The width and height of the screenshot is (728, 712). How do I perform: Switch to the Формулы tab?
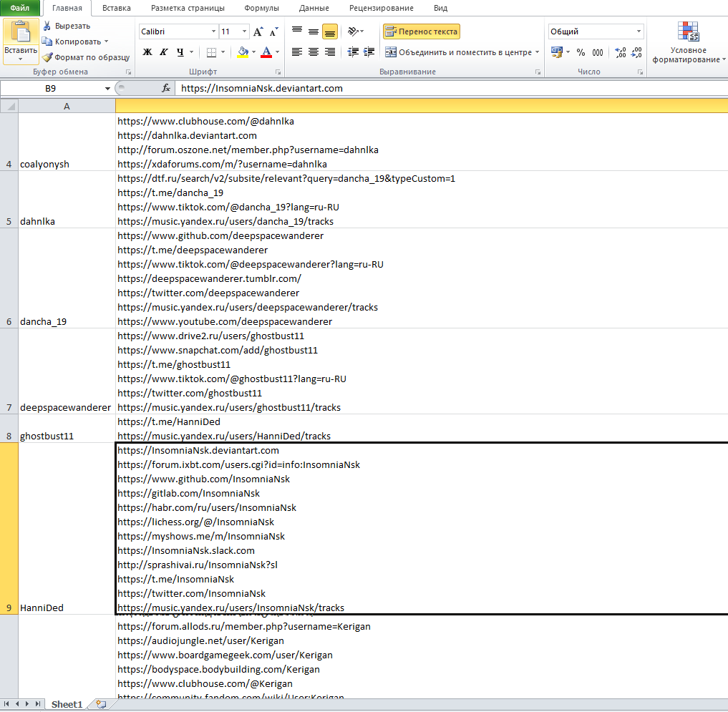click(261, 8)
